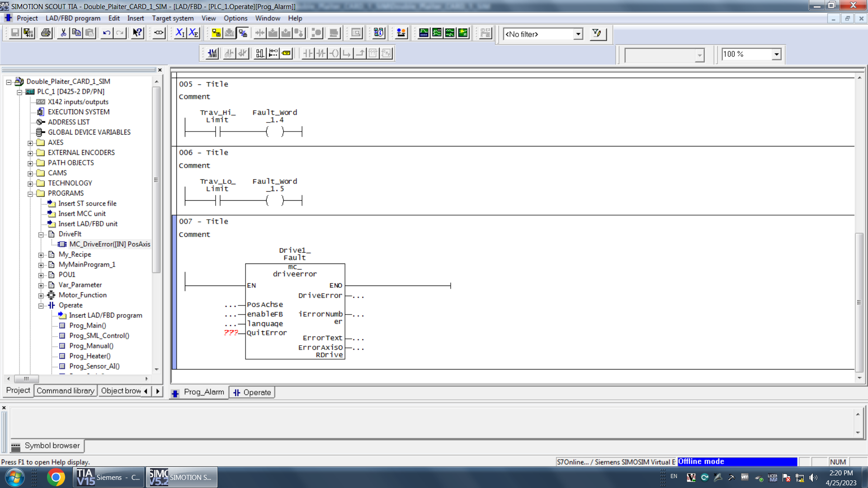Click the yellow label icon in LAD toolbar
The height and width of the screenshot is (488, 868).
[x=286, y=53]
